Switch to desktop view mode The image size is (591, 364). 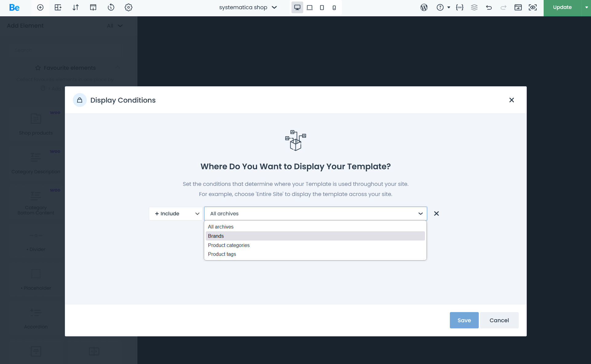pyautogui.click(x=297, y=7)
